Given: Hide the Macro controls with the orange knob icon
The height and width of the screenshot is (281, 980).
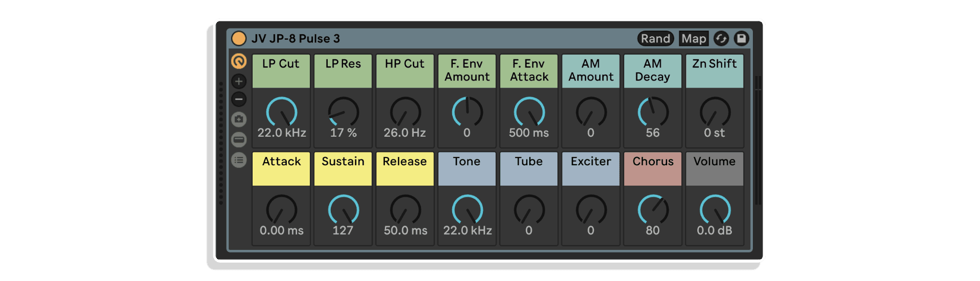Looking at the screenshot, I should point(238,61).
